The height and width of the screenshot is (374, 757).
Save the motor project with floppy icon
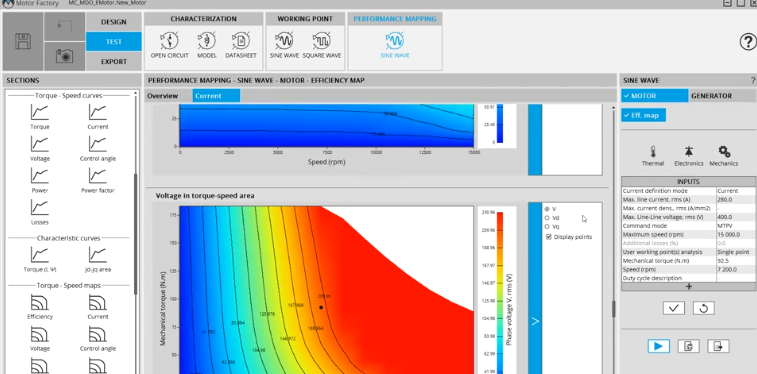23,42
